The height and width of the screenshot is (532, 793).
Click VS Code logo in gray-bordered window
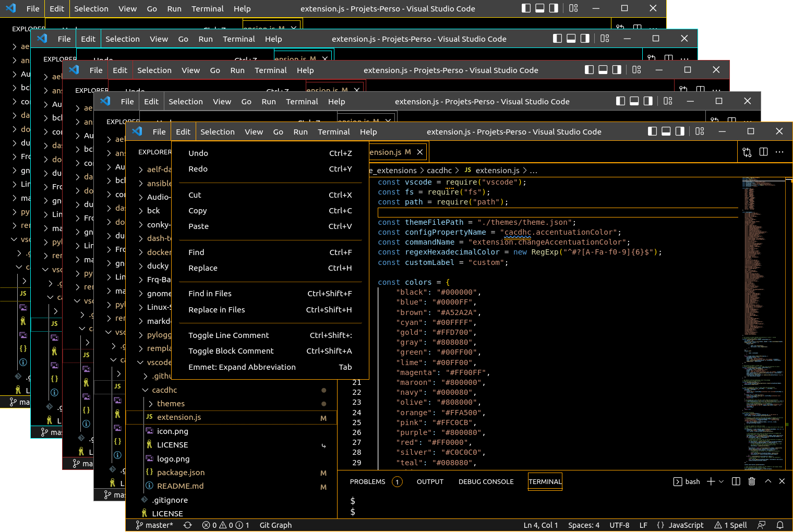point(105,101)
